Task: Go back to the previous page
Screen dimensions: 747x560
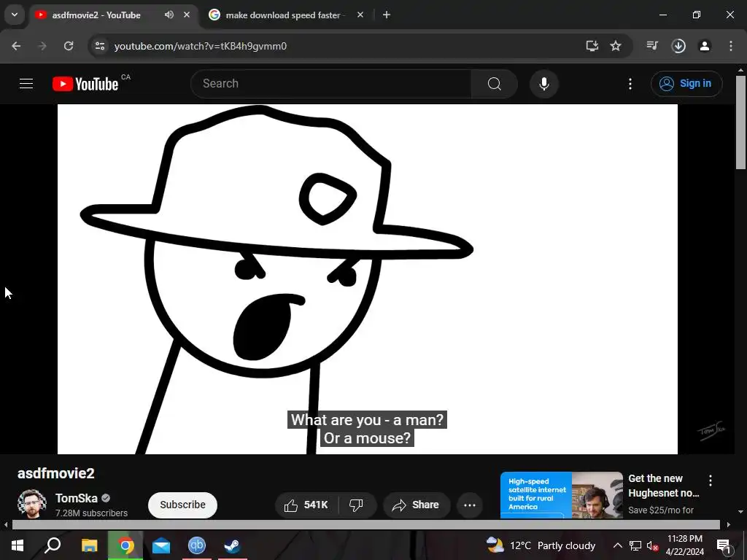Action: click(16, 46)
